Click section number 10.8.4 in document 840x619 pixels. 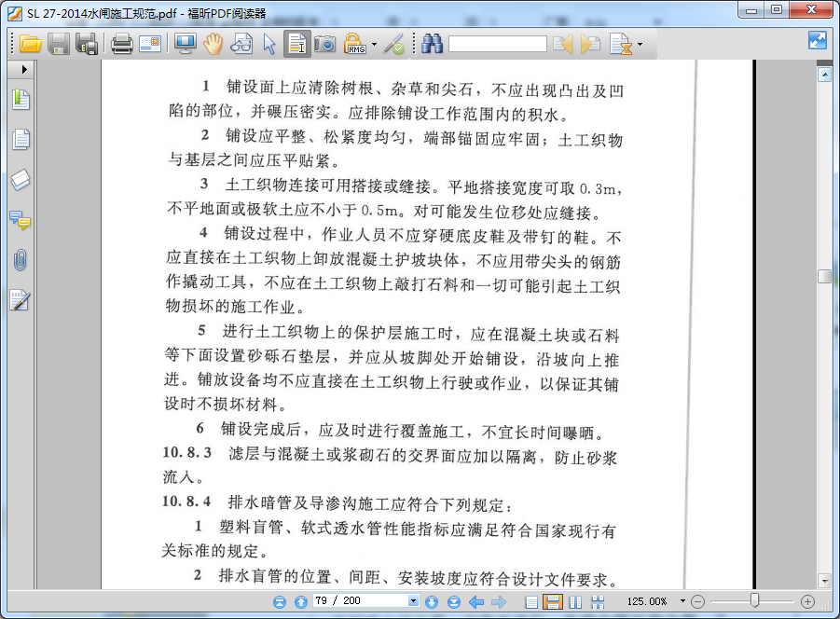point(186,502)
